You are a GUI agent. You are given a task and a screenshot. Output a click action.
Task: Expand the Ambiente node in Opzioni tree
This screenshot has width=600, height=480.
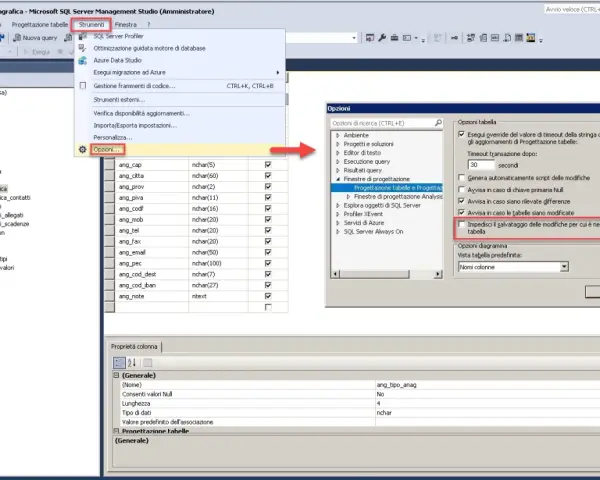pos(338,135)
